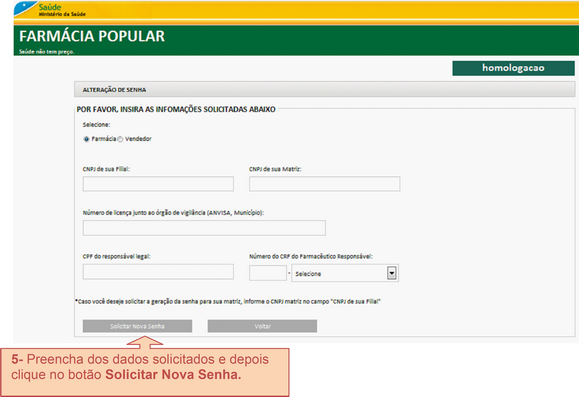Image resolution: width=579 pixels, height=397 pixels.
Task: Click the 'CNPJ de sua Matriz:' label
Action: 275,169
